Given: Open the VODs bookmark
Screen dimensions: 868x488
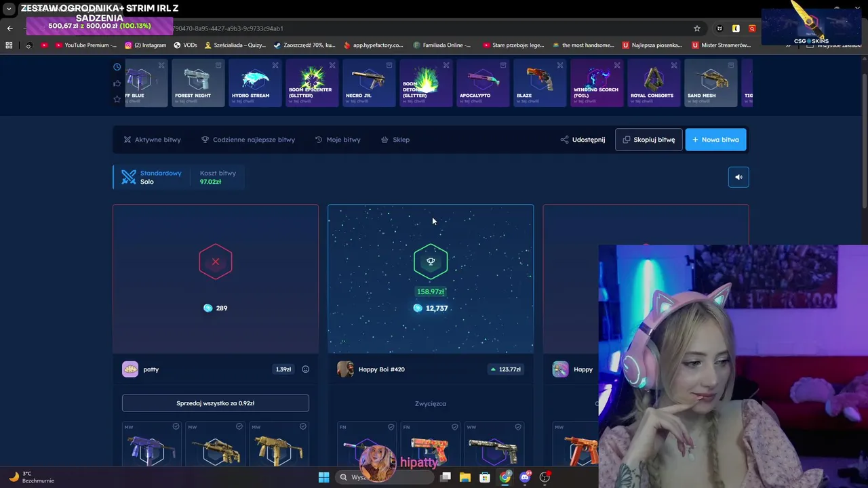Looking at the screenshot, I should pyautogui.click(x=185, y=45).
